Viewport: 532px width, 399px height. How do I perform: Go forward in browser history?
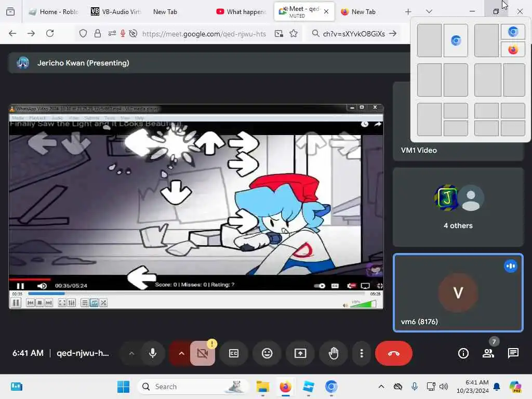31,33
